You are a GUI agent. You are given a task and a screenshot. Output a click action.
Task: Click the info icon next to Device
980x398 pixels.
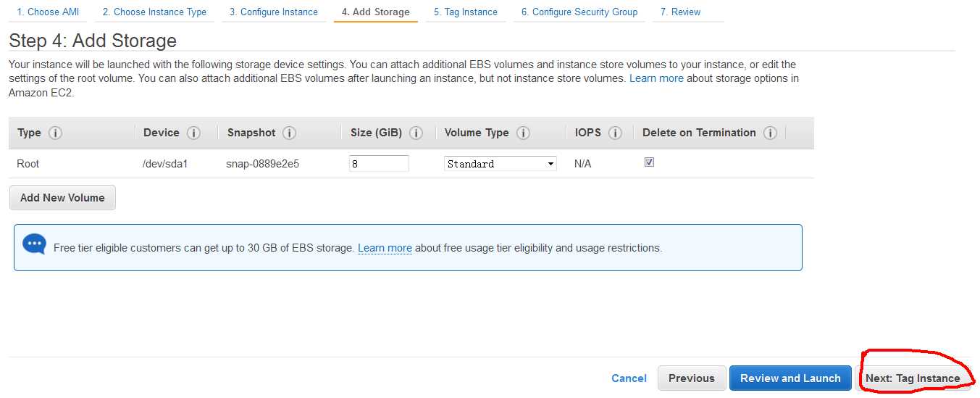pos(193,133)
